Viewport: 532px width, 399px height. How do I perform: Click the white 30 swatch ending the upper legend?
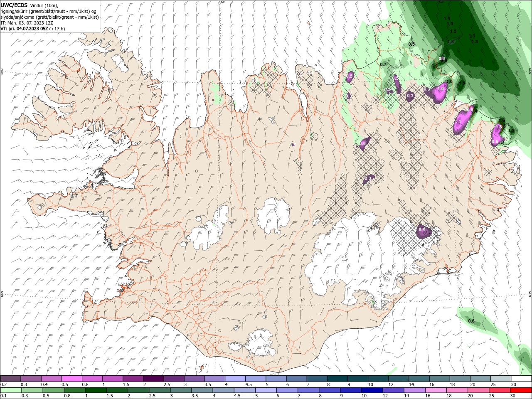click(x=521, y=379)
